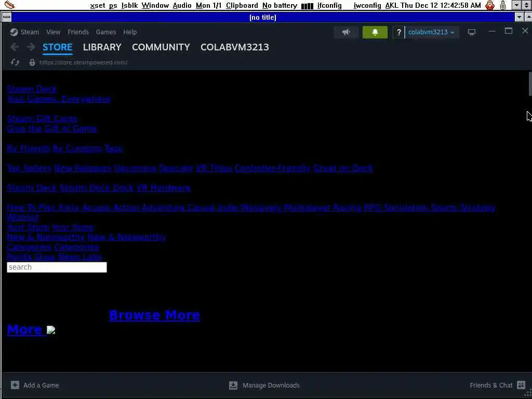Open the Wishlist link
The width and height of the screenshot is (532, 399).
(x=23, y=217)
